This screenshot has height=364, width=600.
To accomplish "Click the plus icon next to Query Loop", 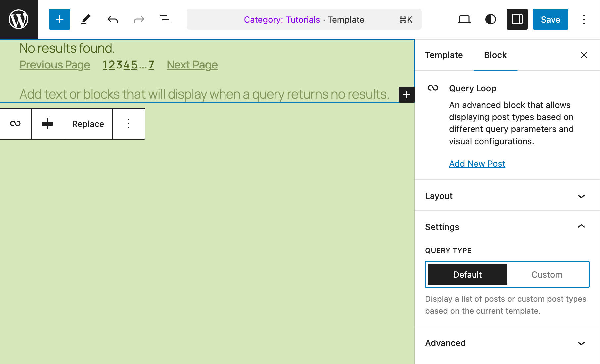I will point(47,124).
